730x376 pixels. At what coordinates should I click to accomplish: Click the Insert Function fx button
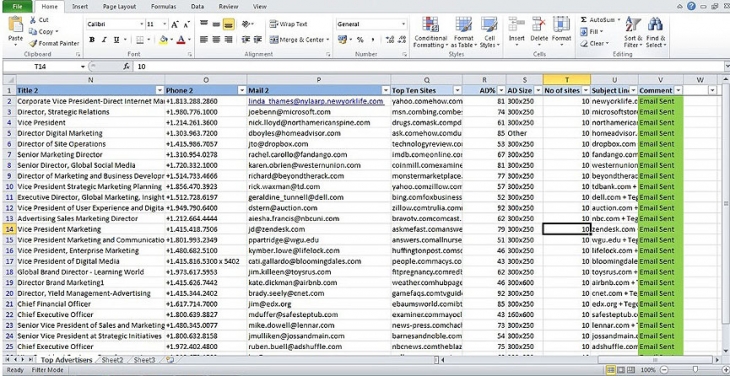pos(126,67)
